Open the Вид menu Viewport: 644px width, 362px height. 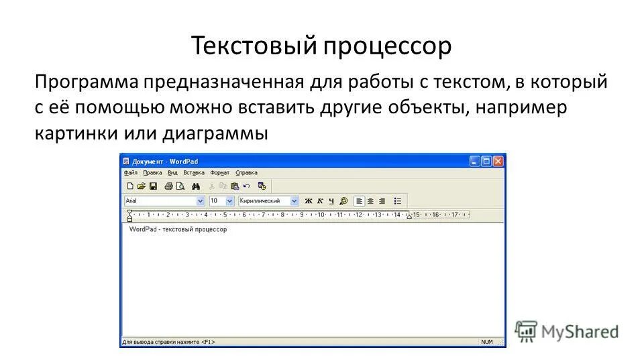pos(172,173)
